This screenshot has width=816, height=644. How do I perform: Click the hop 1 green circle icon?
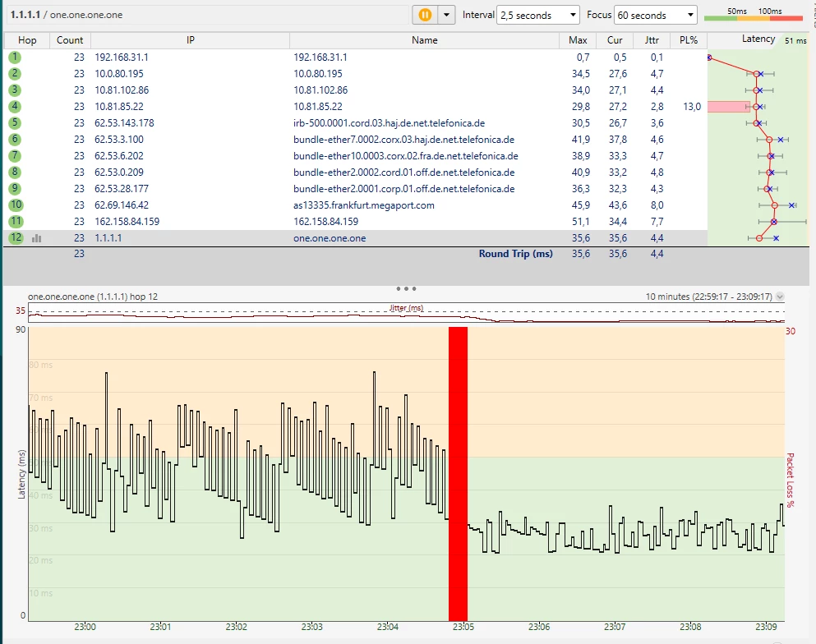(x=15, y=57)
